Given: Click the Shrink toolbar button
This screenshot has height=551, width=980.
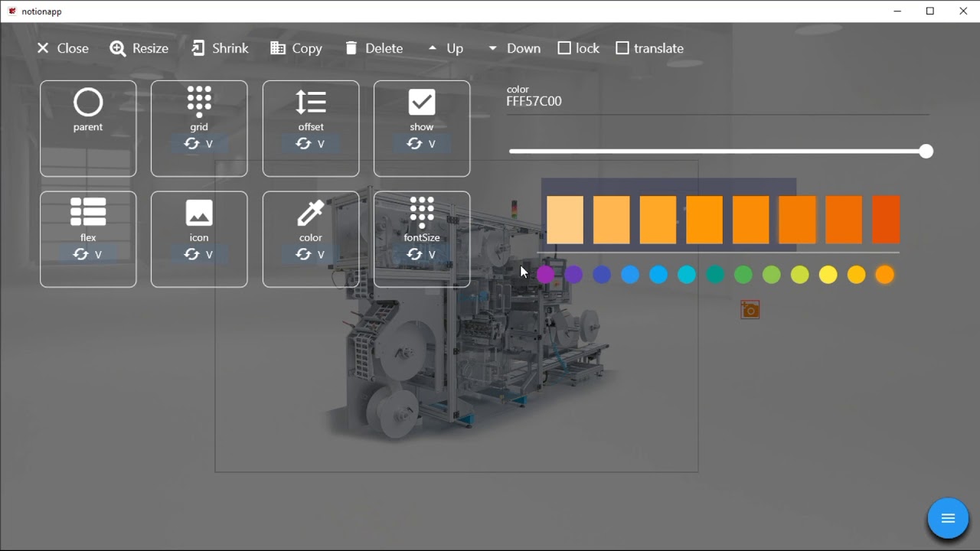Looking at the screenshot, I should pos(220,48).
